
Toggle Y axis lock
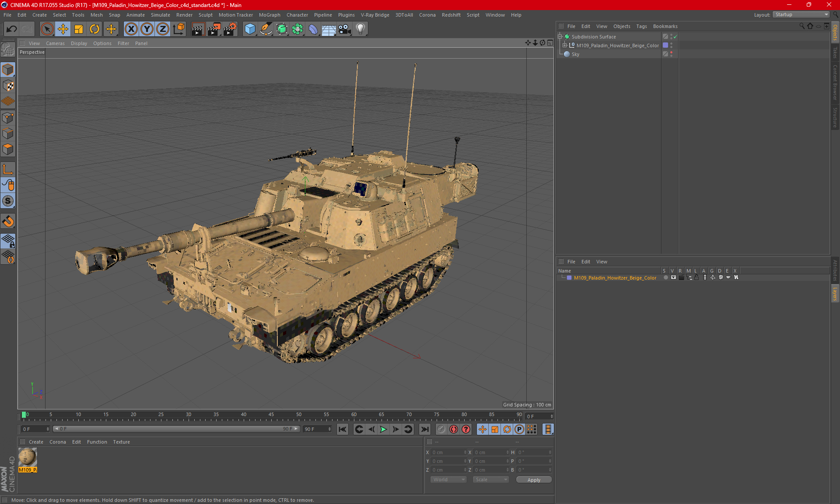[x=147, y=29]
